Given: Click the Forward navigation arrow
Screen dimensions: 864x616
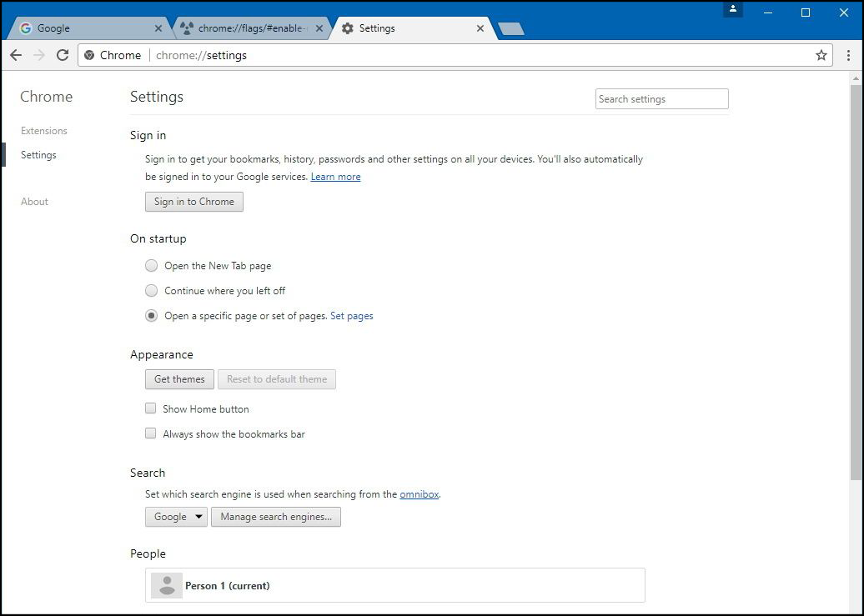Looking at the screenshot, I should (39, 55).
